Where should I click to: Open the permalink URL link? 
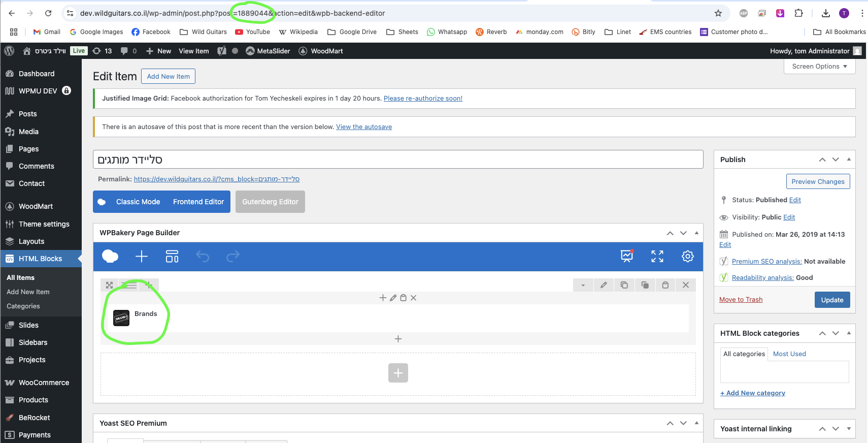pyautogui.click(x=217, y=179)
